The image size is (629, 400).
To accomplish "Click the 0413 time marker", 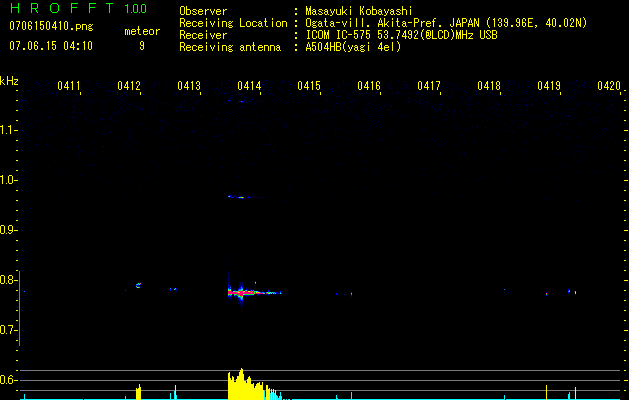I will coord(189,85).
